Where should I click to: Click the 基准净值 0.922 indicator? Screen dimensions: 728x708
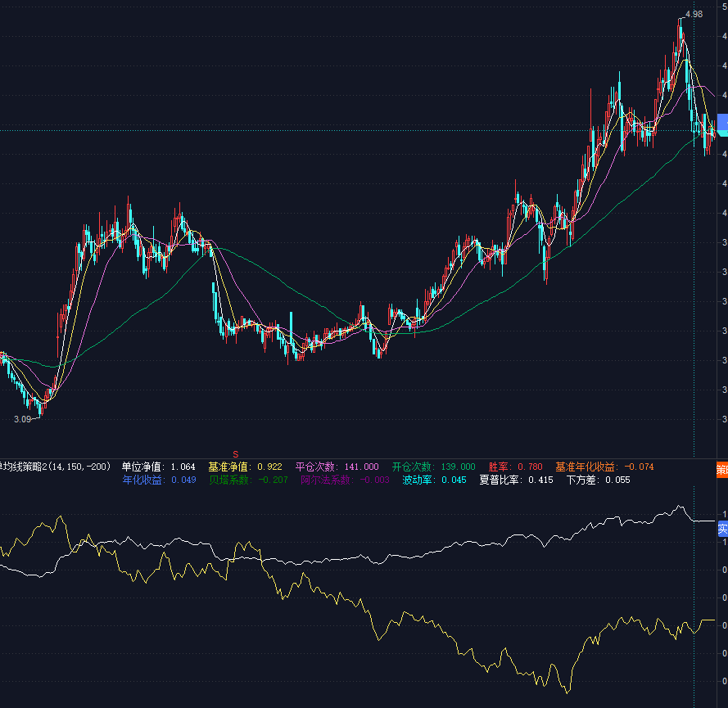(245, 467)
